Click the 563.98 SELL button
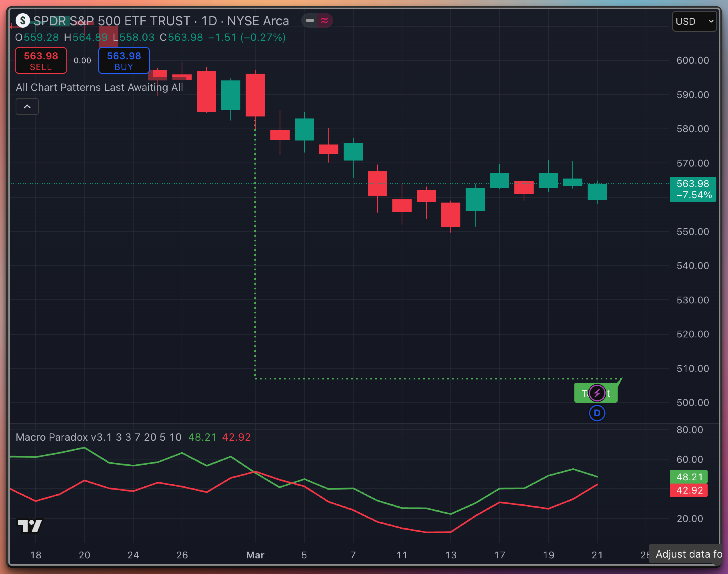The image size is (728, 574). [41, 61]
